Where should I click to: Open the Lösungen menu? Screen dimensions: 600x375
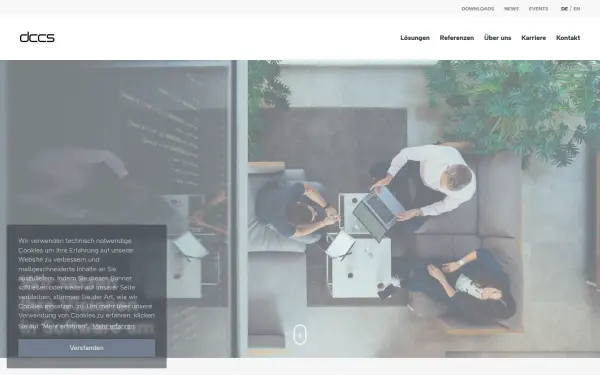pos(415,38)
